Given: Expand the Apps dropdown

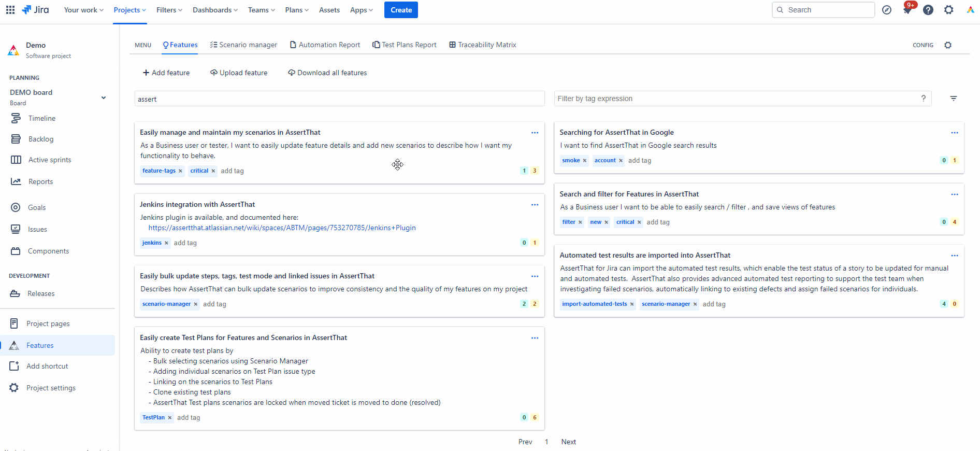Looking at the screenshot, I should point(361,10).
